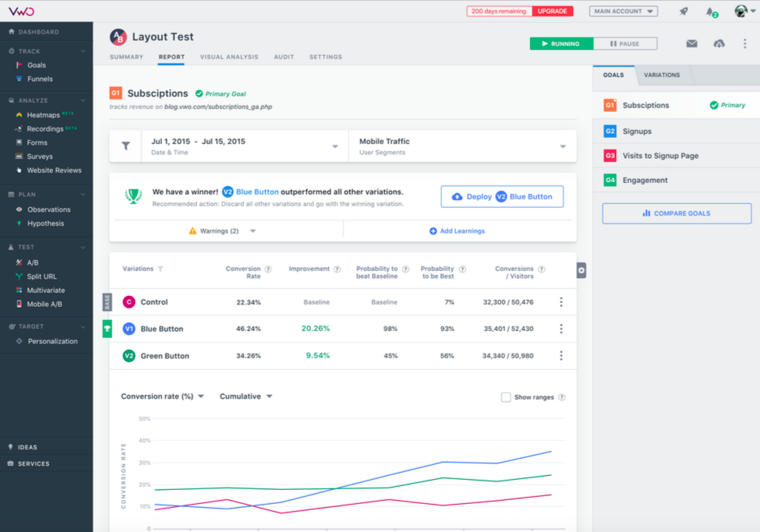Click the Add Learnings link
This screenshot has height=532, width=760.
pyautogui.click(x=457, y=231)
